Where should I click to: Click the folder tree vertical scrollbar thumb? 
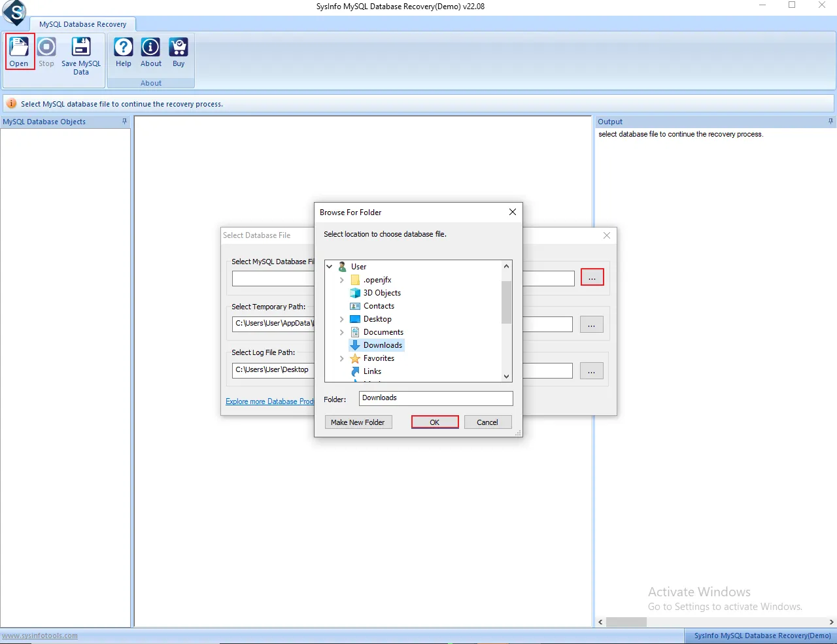tap(506, 302)
